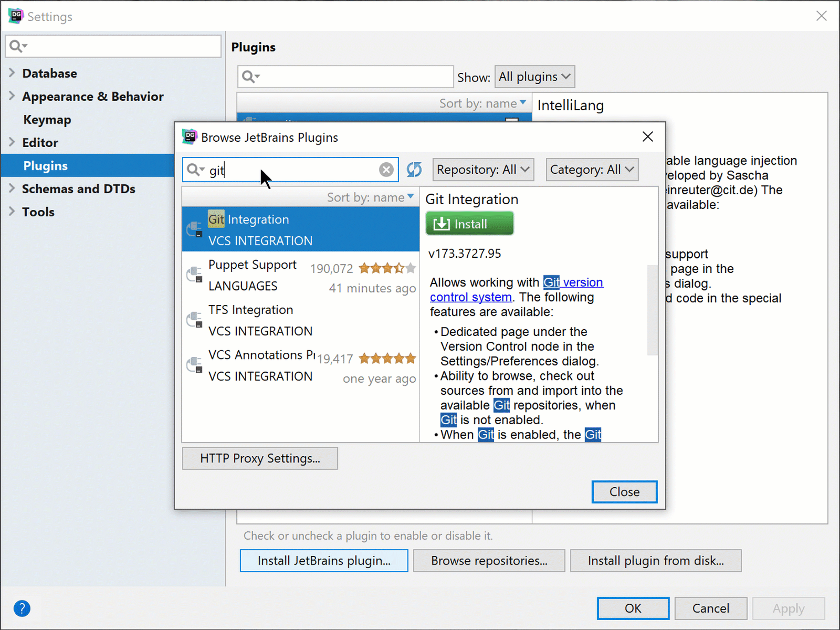The height and width of the screenshot is (630, 840).
Task: Click the 41 minutes ago timestamp
Action: pyautogui.click(x=372, y=288)
